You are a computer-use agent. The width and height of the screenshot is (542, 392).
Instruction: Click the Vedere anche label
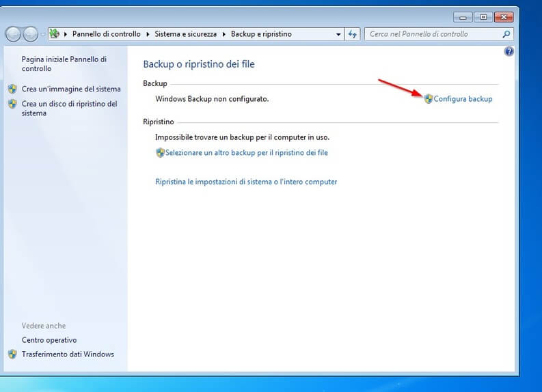(x=44, y=326)
